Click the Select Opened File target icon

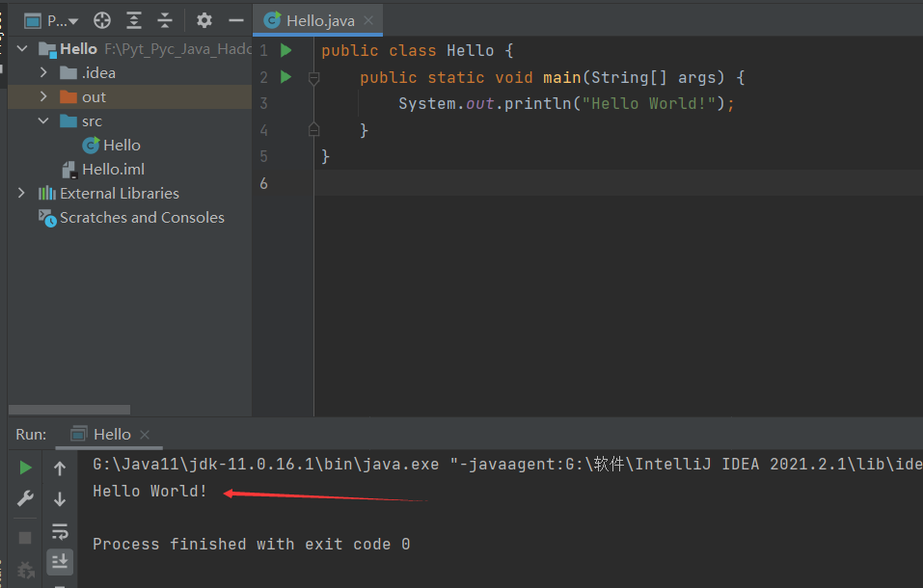[x=102, y=21]
